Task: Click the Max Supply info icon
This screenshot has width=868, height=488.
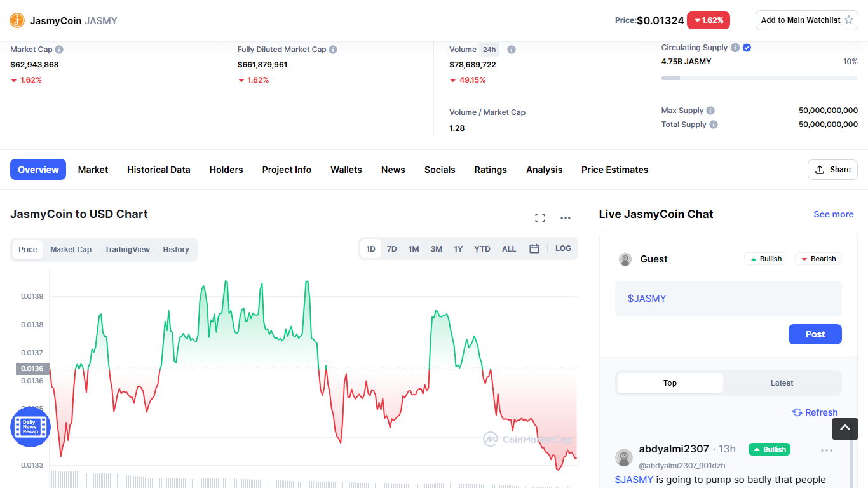Action: click(x=710, y=111)
